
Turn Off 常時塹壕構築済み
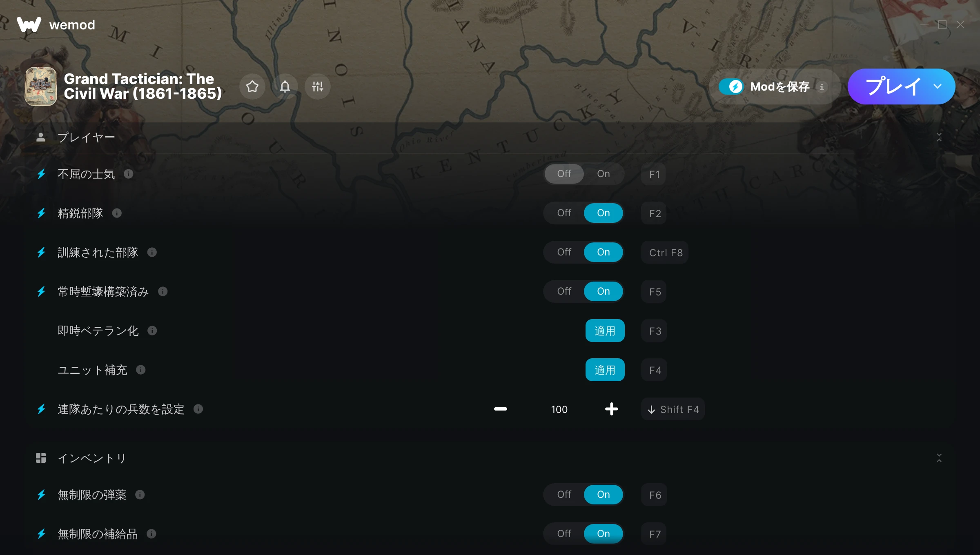(564, 291)
